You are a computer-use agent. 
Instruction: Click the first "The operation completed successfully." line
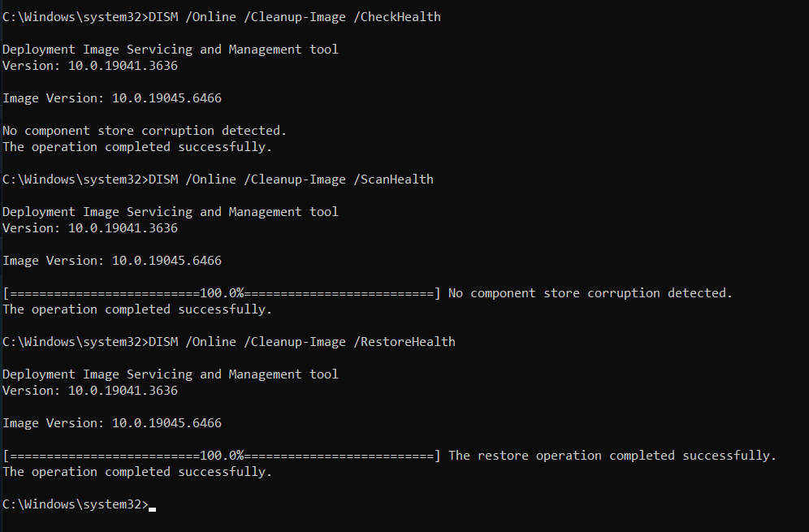(x=137, y=147)
